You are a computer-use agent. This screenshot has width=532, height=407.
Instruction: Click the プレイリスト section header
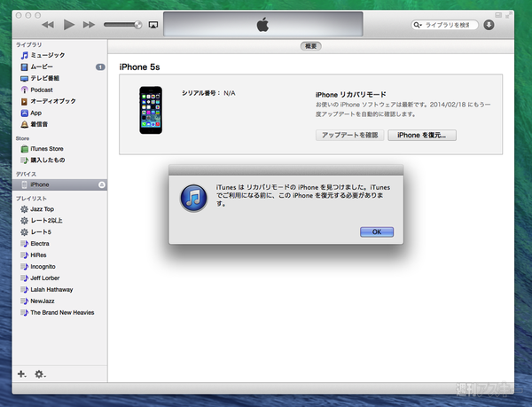(31, 199)
